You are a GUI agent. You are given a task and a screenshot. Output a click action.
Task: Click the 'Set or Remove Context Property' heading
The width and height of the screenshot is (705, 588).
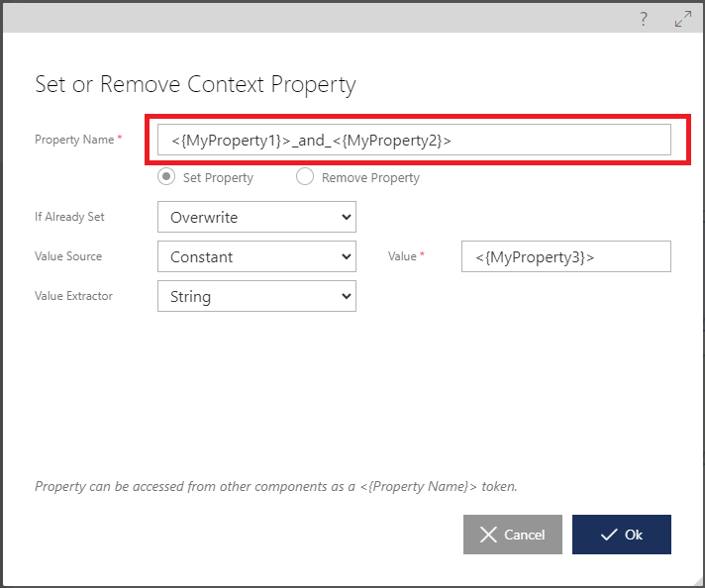pyautogui.click(x=195, y=84)
